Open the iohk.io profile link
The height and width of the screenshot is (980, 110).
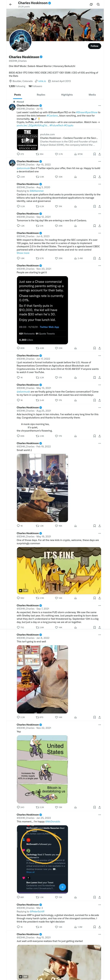(x=42, y=81)
